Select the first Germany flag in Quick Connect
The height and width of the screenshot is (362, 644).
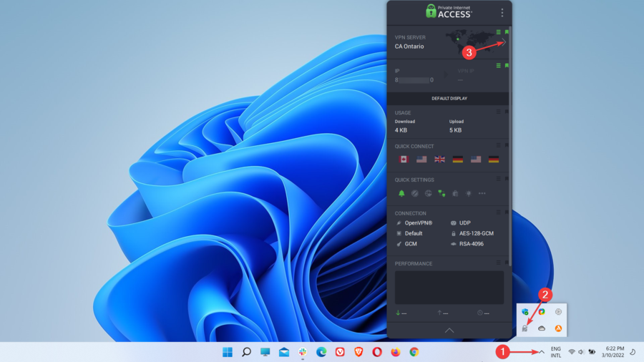pyautogui.click(x=457, y=160)
